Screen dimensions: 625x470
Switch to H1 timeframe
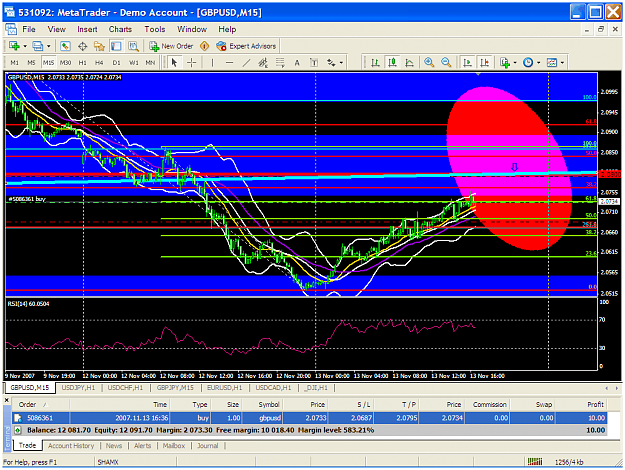(82, 63)
